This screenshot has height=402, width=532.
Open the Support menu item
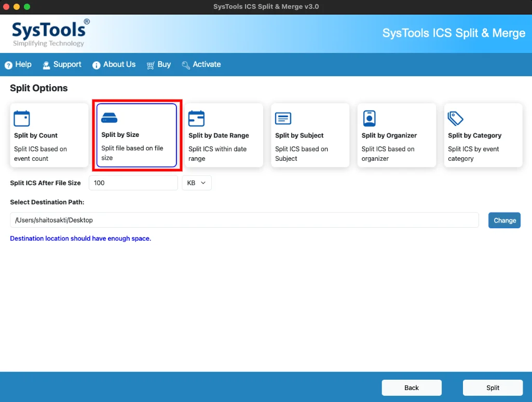[x=62, y=64]
